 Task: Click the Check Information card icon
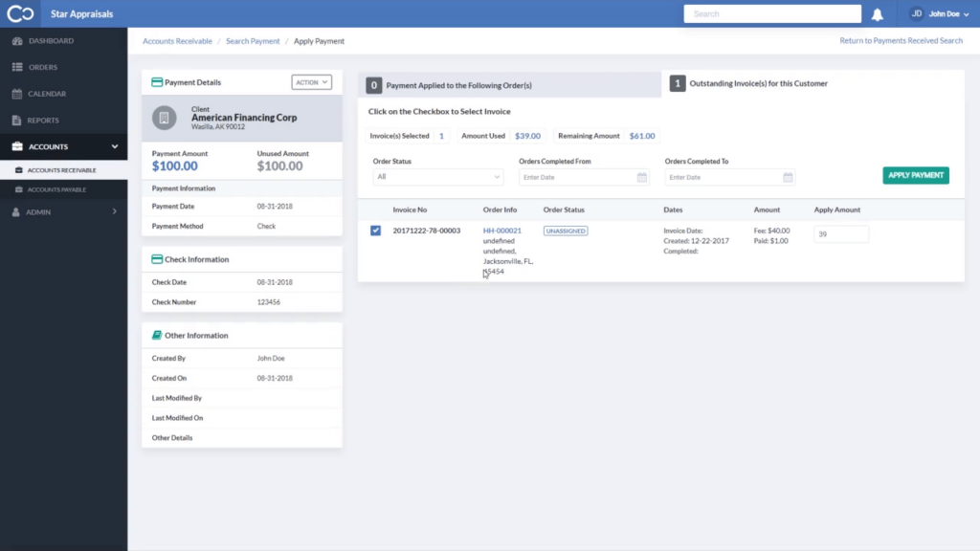coord(157,259)
